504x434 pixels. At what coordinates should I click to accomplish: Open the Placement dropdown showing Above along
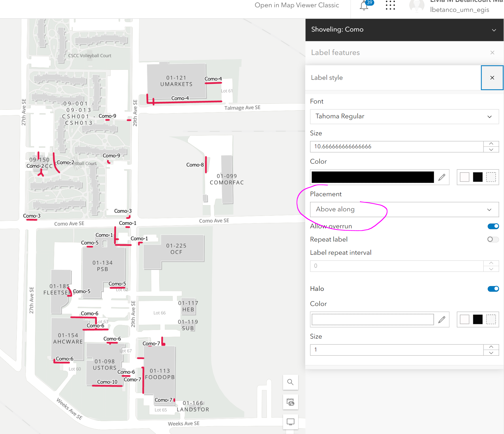click(404, 209)
